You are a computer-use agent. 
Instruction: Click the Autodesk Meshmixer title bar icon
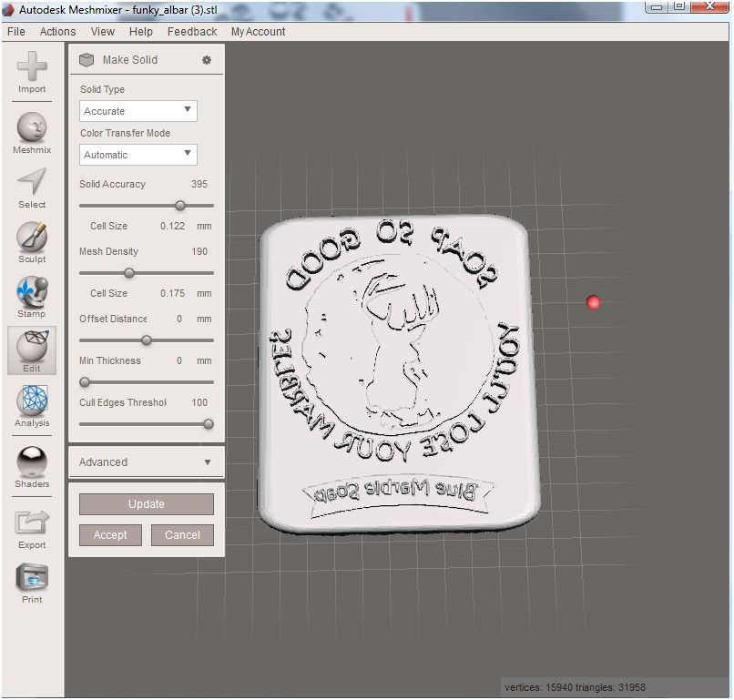click(8, 9)
